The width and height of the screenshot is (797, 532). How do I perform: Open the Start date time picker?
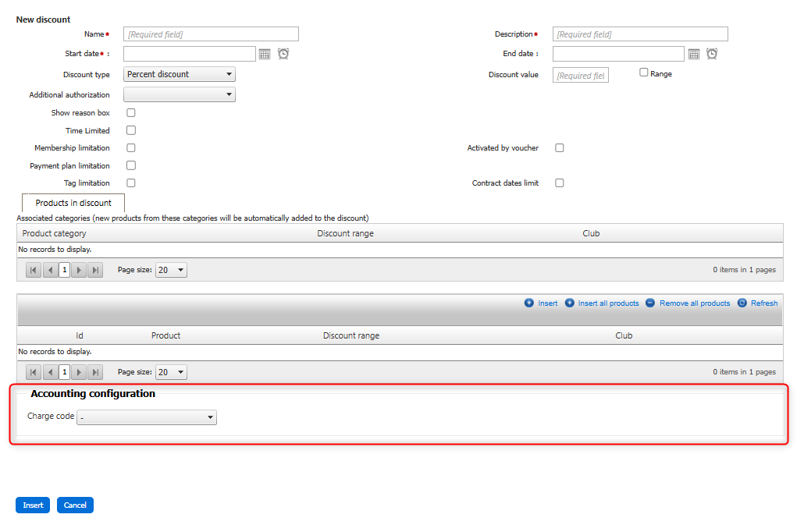click(x=283, y=54)
